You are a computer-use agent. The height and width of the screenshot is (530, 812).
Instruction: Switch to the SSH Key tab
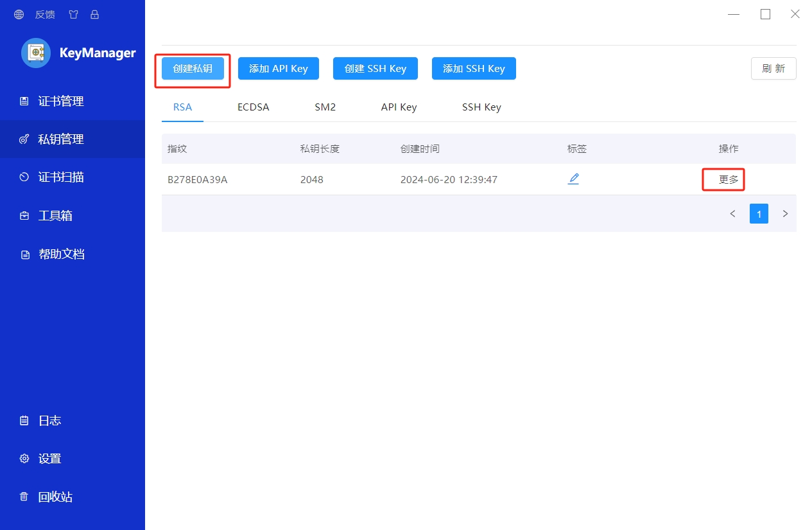481,107
